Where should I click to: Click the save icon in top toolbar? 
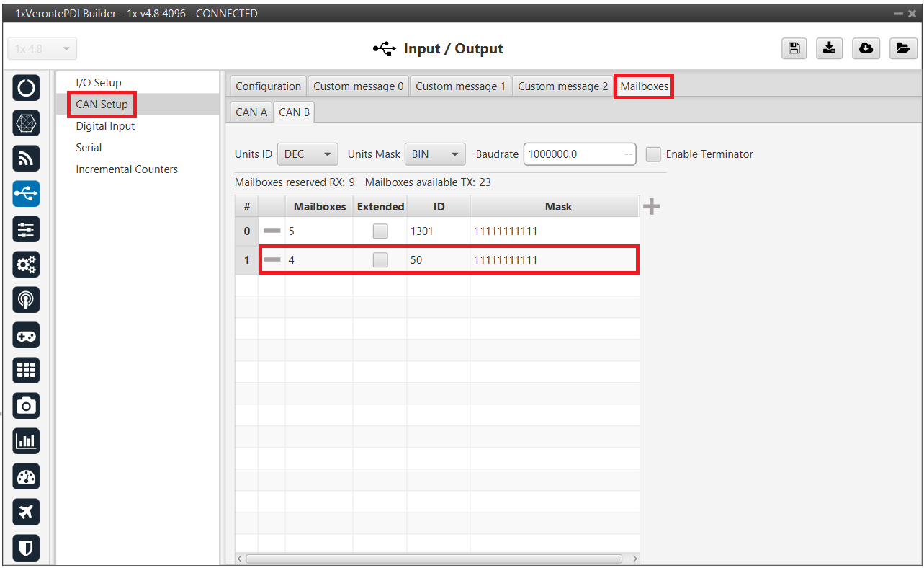coord(793,48)
